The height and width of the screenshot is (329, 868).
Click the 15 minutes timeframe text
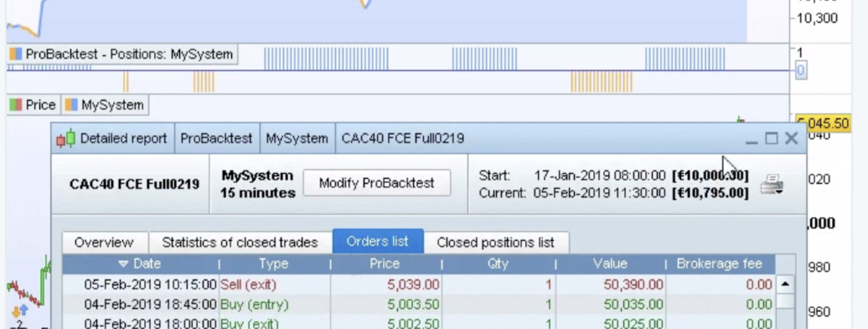point(257,193)
